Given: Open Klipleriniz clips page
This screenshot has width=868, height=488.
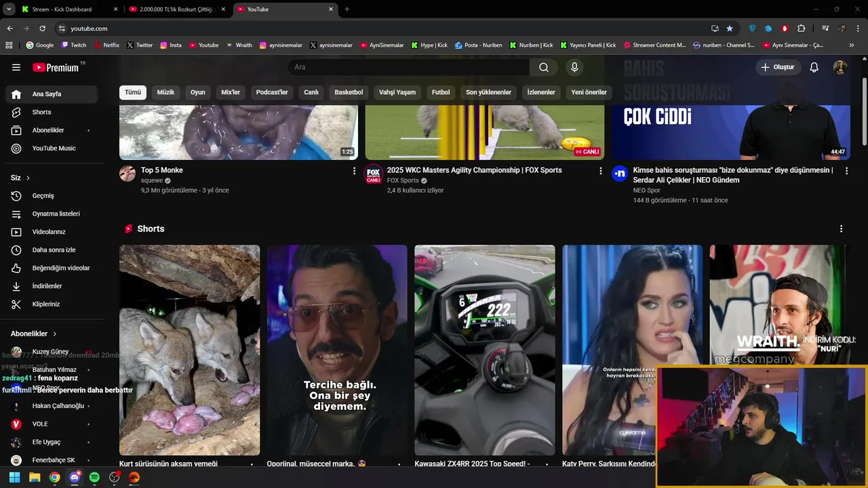Looking at the screenshot, I should click(x=52, y=304).
